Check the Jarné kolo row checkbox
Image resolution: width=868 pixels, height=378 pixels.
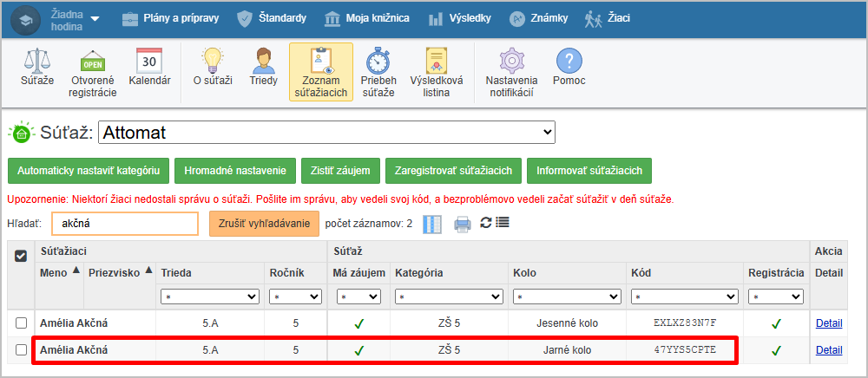point(22,350)
